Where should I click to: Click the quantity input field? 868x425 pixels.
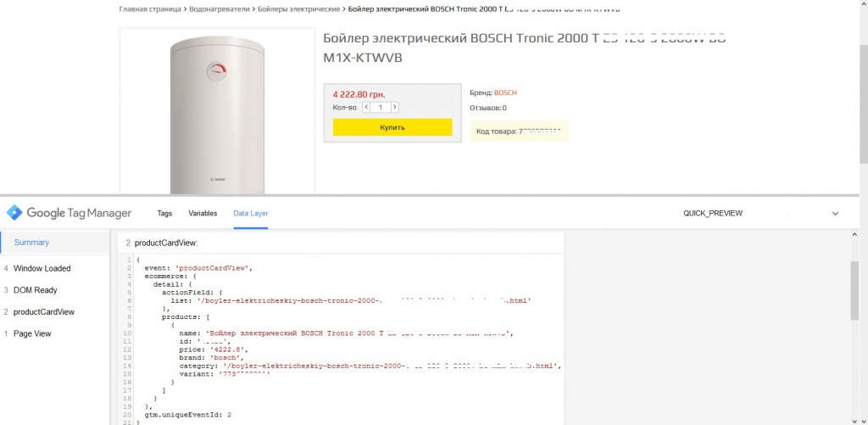[381, 108]
